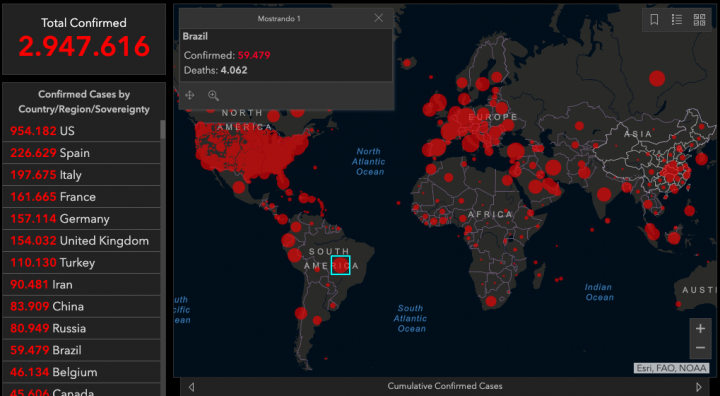The image size is (720, 396).
Task: Click the highlighted Brazil circle on the map
Action: pos(340,265)
